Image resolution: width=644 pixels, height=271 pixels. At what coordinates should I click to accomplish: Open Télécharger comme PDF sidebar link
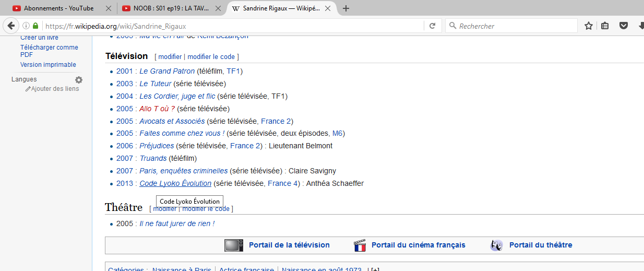point(49,51)
